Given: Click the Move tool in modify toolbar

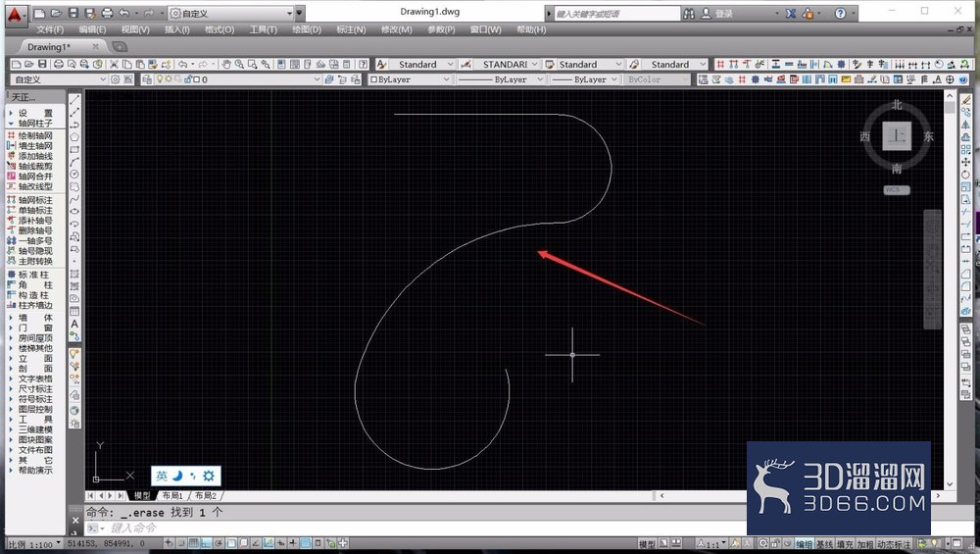Looking at the screenshot, I should click(965, 162).
